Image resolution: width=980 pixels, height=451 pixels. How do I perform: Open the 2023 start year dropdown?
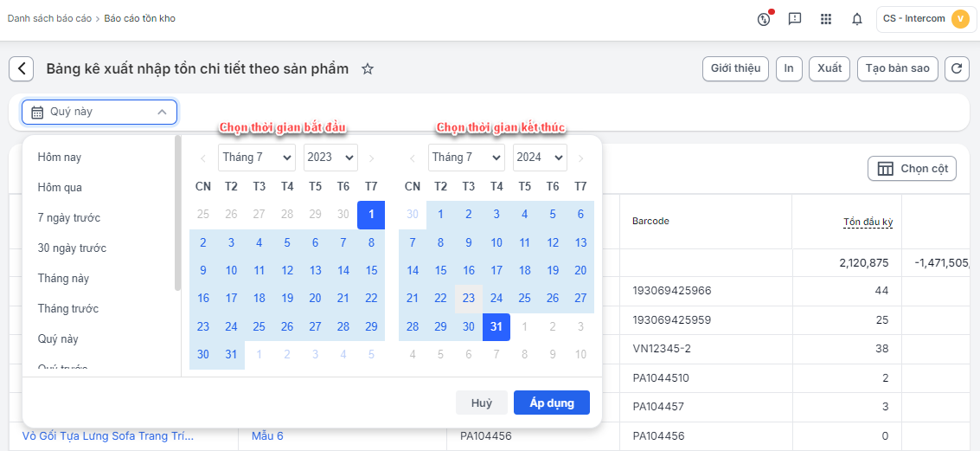pyautogui.click(x=330, y=158)
